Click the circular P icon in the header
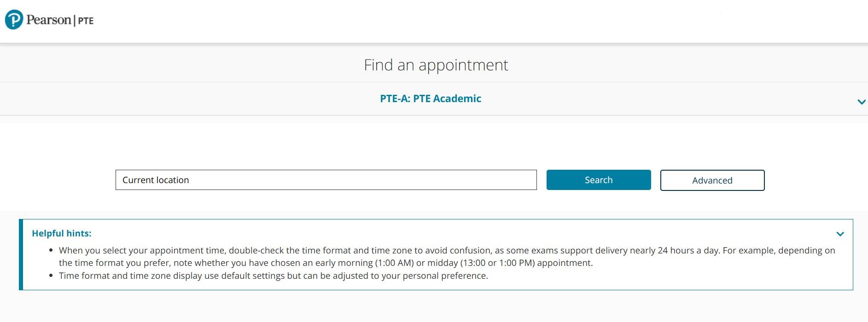Viewport: 868px width, 322px height. (14, 19)
